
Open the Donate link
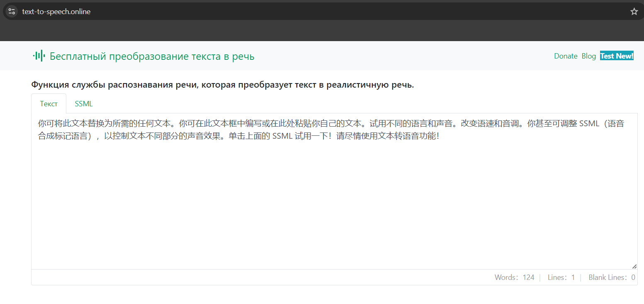(x=566, y=56)
